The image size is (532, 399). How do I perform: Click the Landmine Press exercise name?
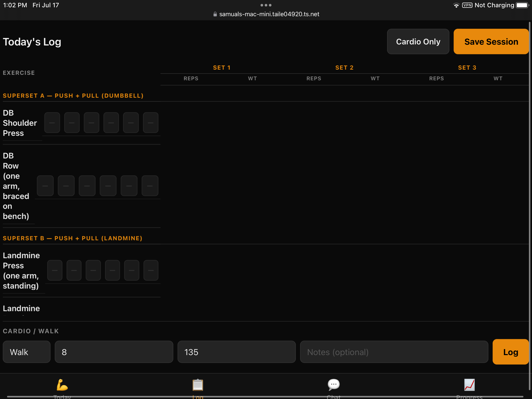[x=21, y=271]
